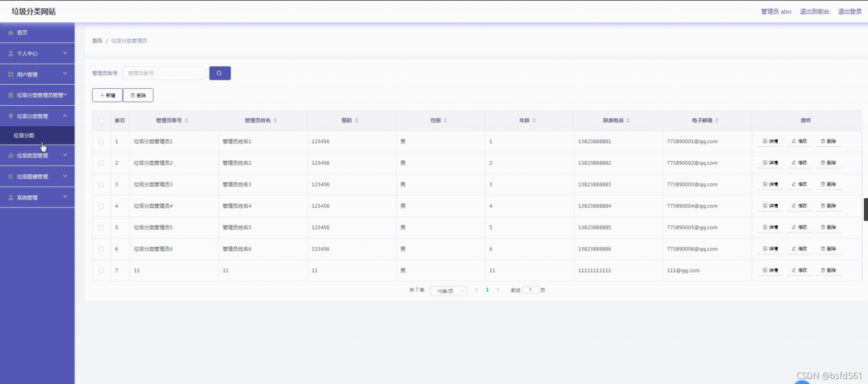Sort by 联系电话 column arrows
868x384 pixels.
tap(629, 120)
